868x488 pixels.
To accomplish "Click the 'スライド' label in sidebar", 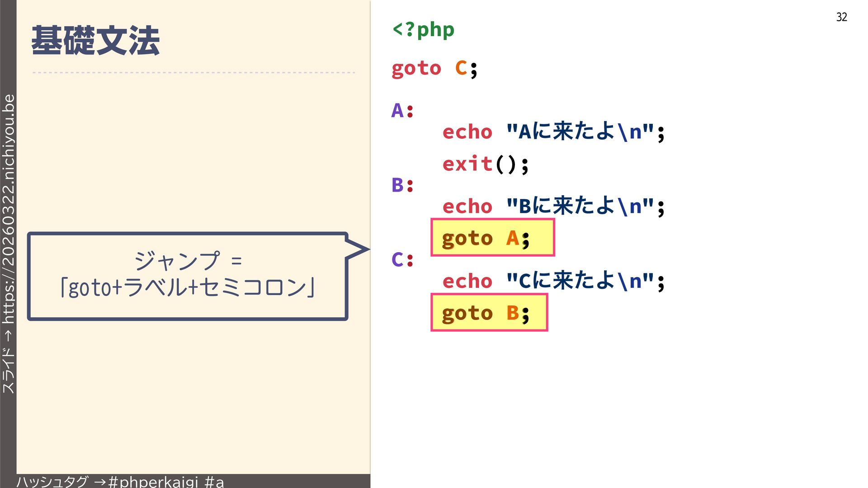I will click(9, 371).
